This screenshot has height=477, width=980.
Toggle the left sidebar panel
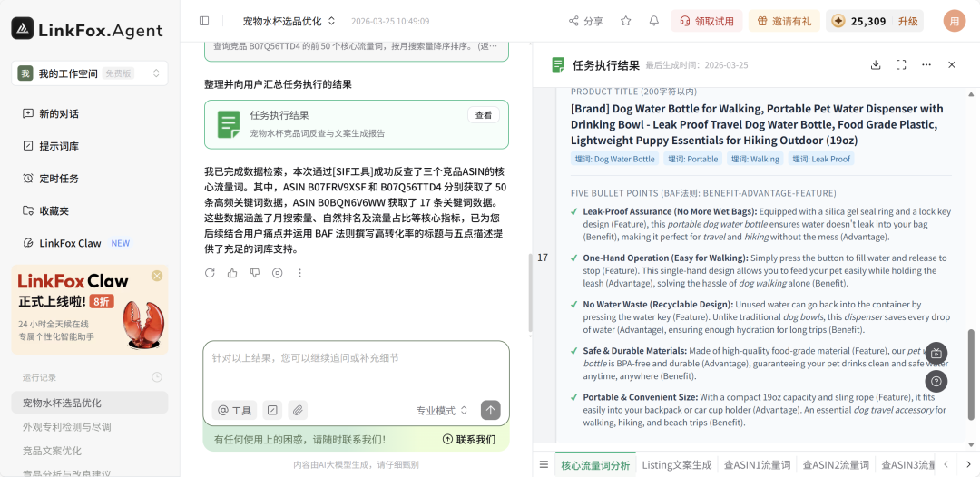pos(204,21)
